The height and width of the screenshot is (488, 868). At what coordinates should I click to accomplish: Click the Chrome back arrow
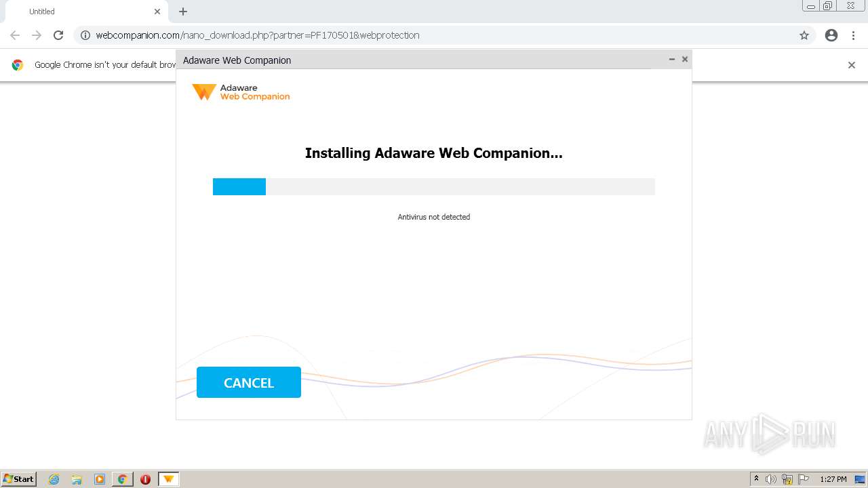click(x=15, y=35)
